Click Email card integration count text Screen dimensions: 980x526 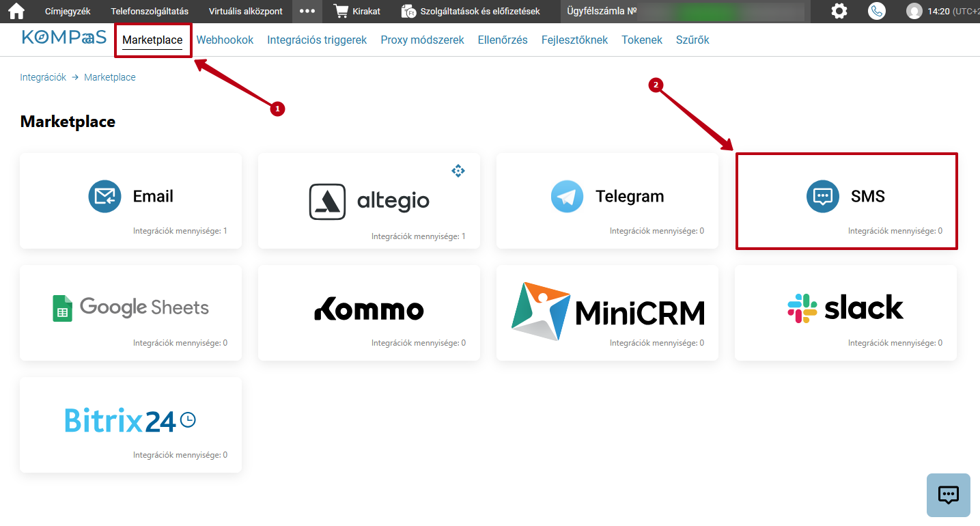pyautogui.click(x=180, y=231)
